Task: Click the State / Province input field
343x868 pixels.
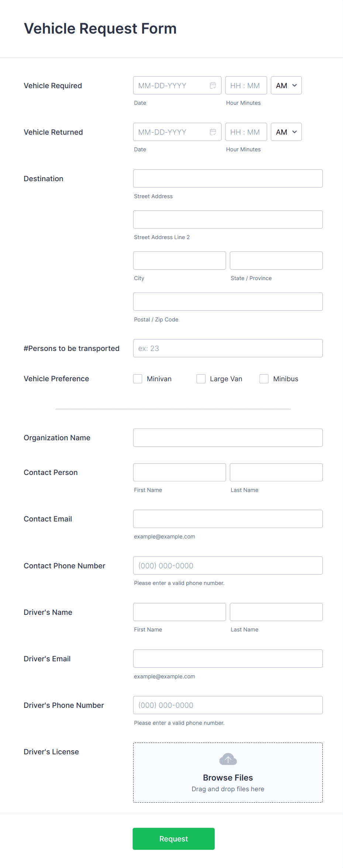Action: tap(276, 260)
